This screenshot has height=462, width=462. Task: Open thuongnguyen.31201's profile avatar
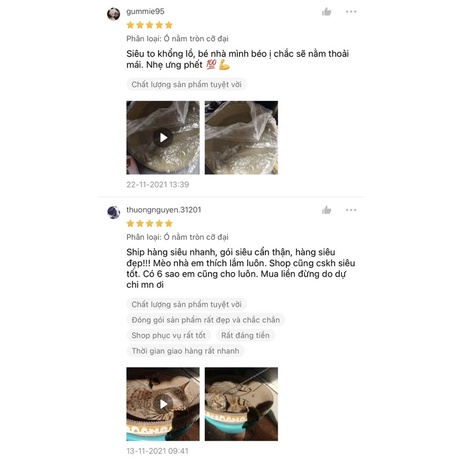coord(113,212)
